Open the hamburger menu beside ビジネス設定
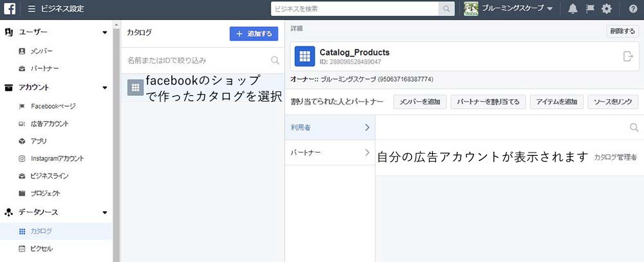Image resolution: width=644 pixels, height=262 pixels. coord(32,8)
